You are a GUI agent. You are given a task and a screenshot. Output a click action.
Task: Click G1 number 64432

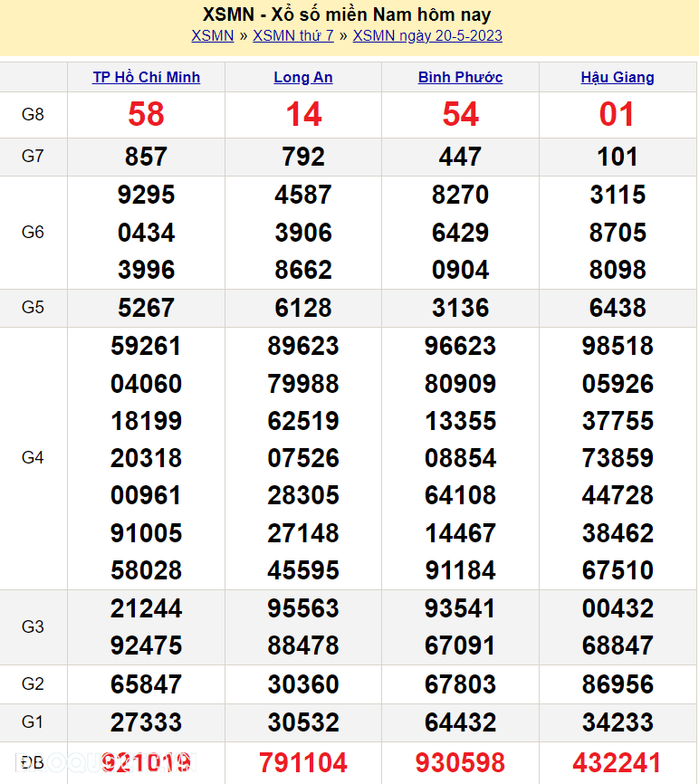tap(460, 723)
